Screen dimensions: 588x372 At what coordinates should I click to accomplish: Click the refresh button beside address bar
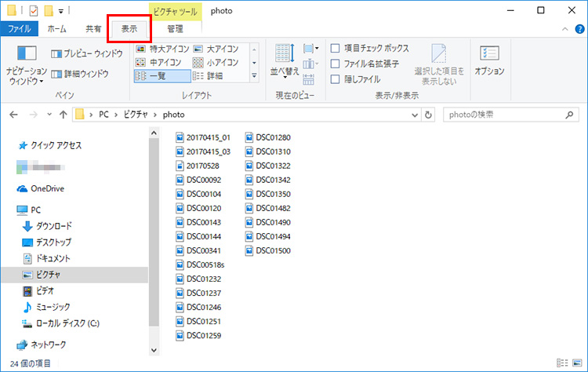(428, 115)
